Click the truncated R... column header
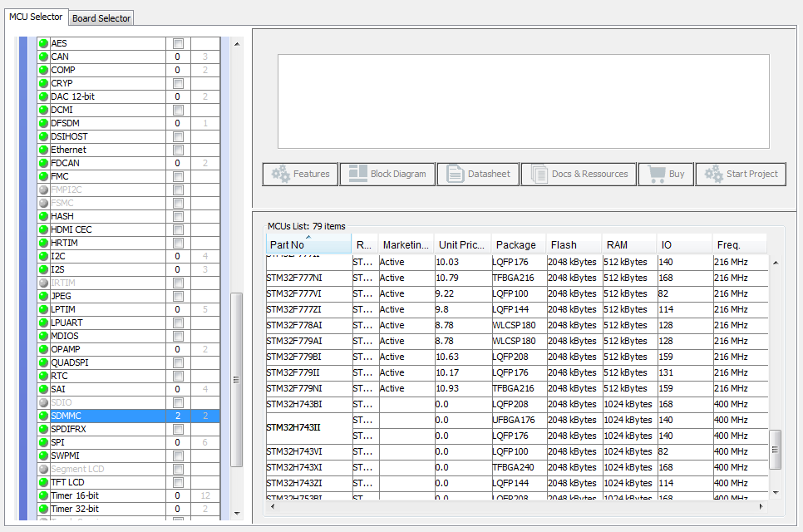Viewport: 803px width, 532px height. coord(365,244)
